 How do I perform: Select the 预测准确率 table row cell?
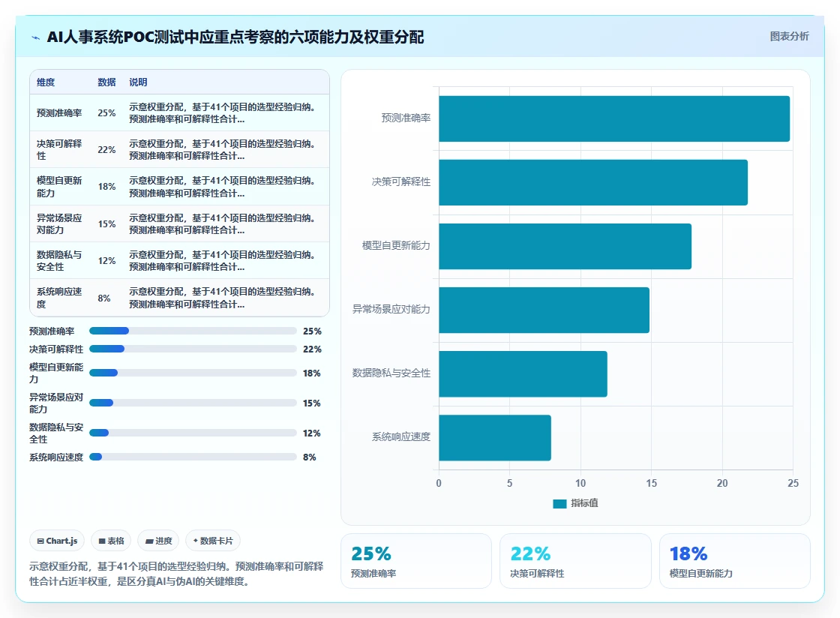(59, 113)
